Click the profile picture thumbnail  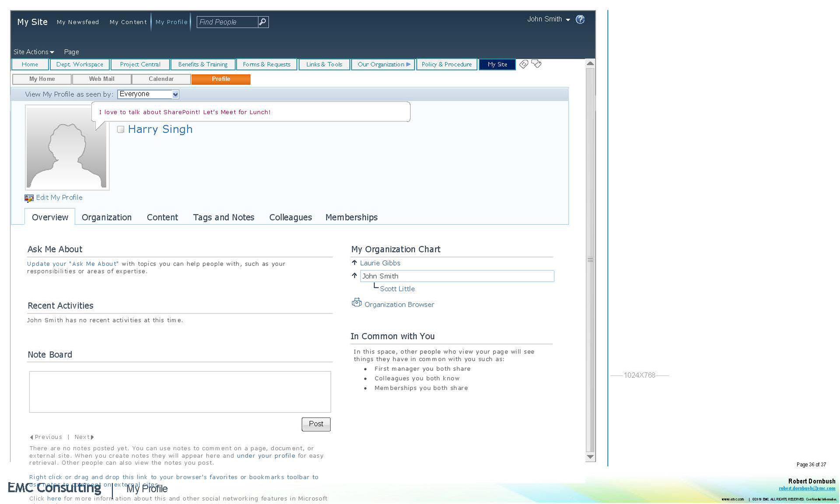[66, 148]
